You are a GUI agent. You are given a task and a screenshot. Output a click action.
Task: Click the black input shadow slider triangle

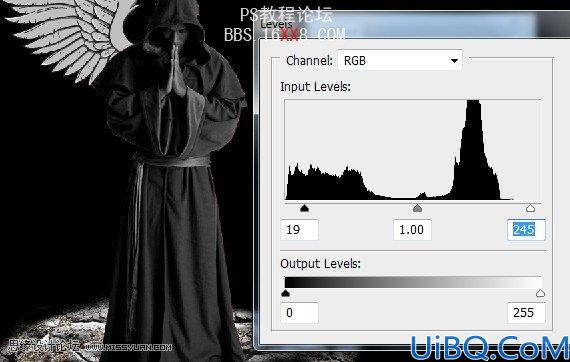pos(305,208)
